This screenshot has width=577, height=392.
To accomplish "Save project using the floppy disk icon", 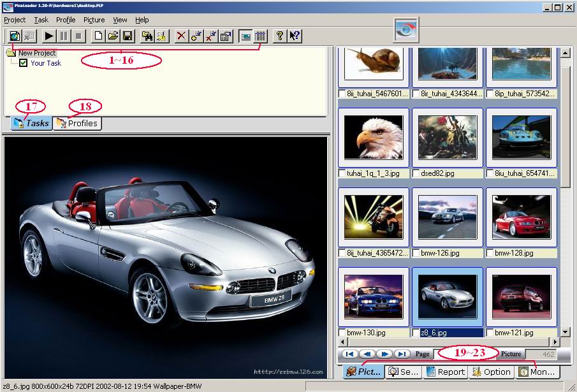I will [x=128, y=36].
